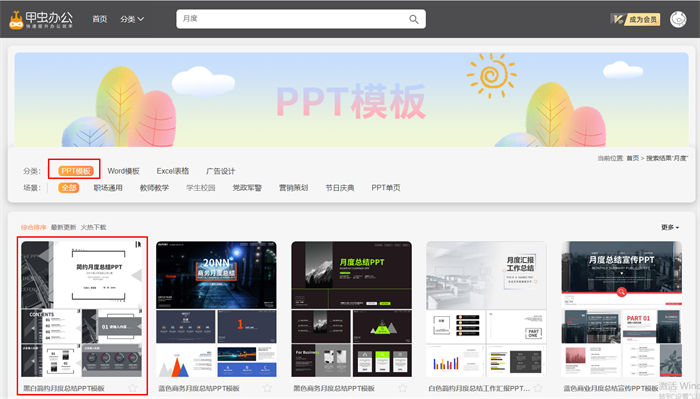Favorite the 蓝色商务月度总结PPT模板 star
The image size is (700, 399).
click(x=267, y=388)
